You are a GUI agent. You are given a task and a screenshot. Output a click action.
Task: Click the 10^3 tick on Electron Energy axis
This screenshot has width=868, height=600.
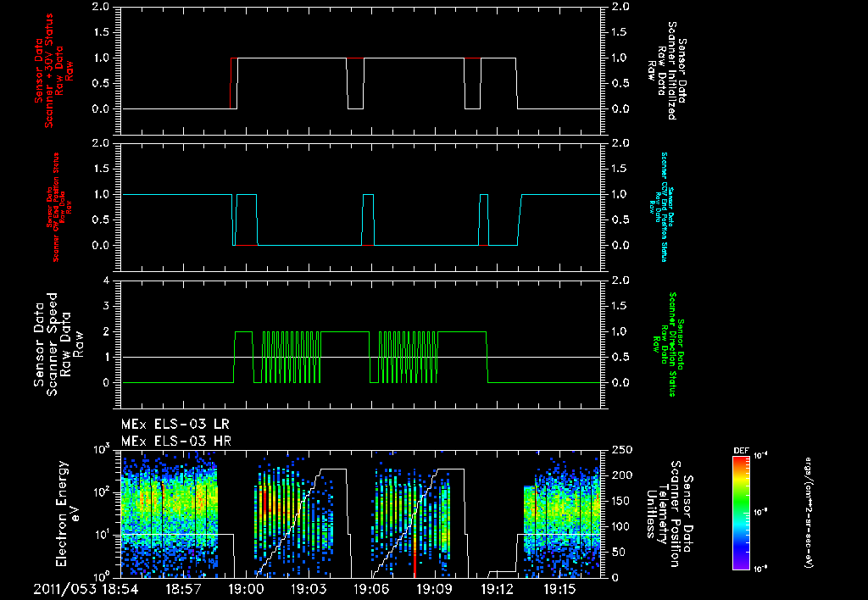coord(100,449)
